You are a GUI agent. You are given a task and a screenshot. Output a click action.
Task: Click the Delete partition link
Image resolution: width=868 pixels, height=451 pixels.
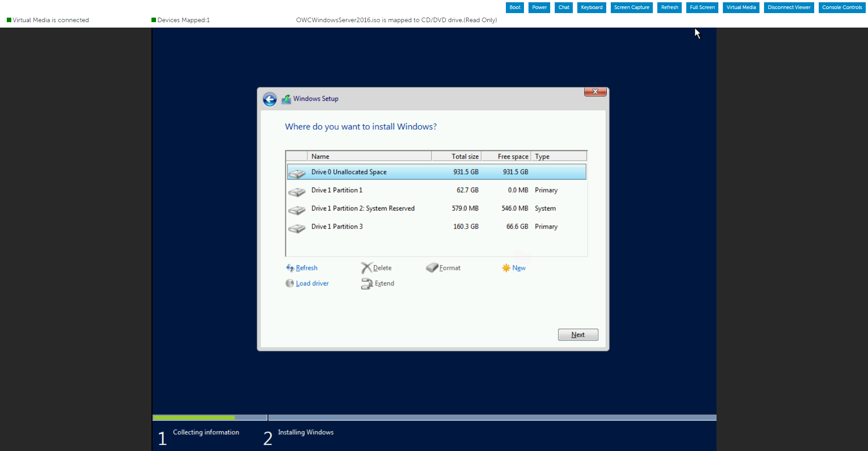point(382,268)
